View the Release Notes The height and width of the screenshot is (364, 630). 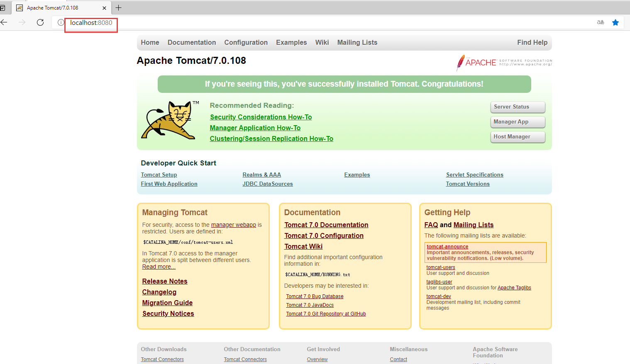164,281
